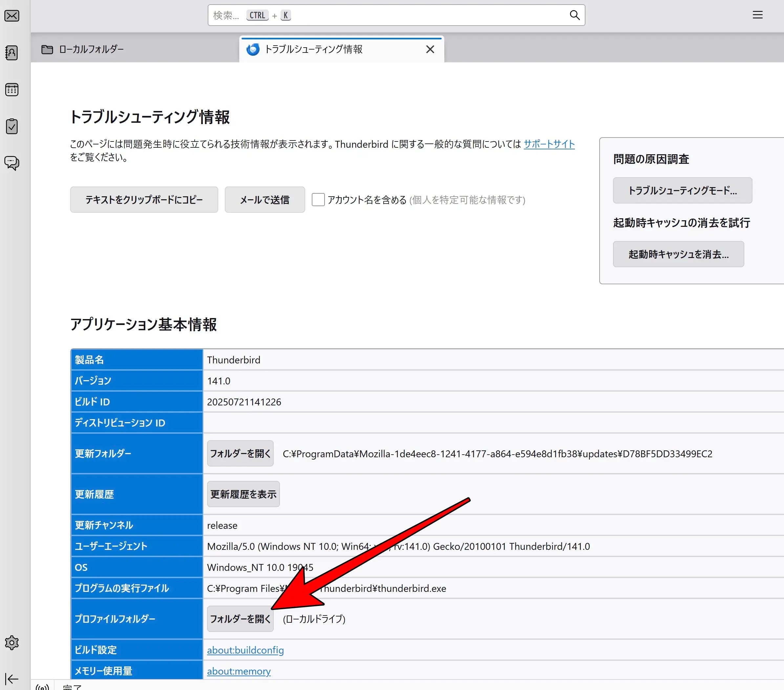The image size is (784, 690).
Task: Open the hamburger application menu
Action: [x=757, y=15]
